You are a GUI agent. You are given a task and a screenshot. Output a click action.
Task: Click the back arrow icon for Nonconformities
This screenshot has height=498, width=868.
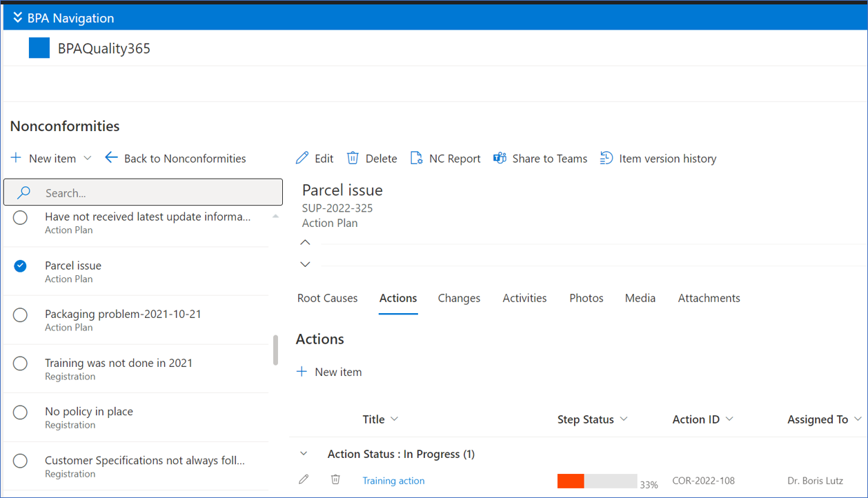tap(111, 158)
